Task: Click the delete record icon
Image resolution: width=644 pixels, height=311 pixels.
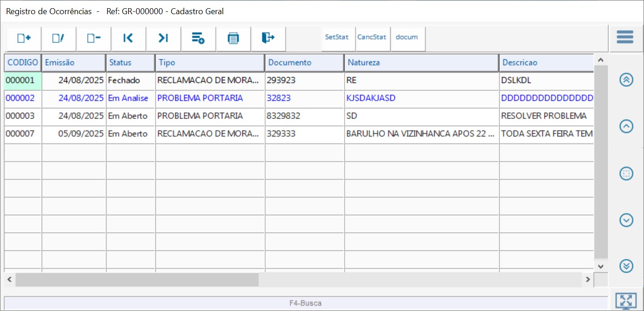Action: (94, 38)
